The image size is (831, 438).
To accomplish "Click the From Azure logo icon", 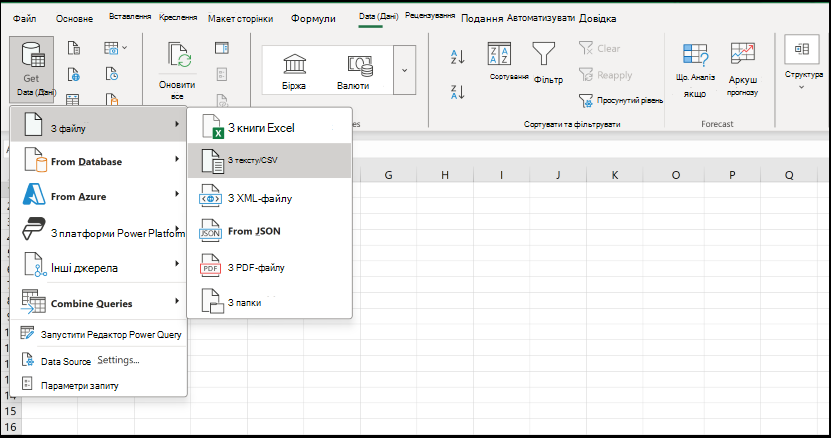I will click(x=34, y=194).
